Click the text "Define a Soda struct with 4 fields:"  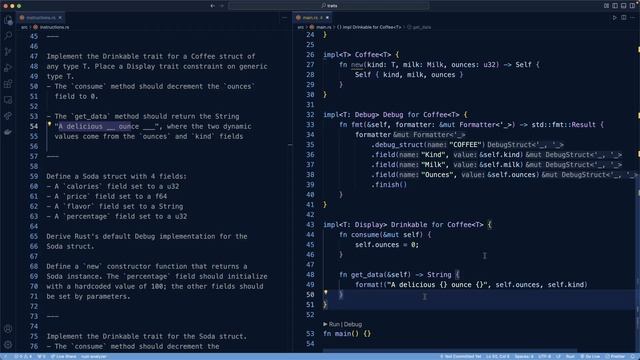point(116,176)
